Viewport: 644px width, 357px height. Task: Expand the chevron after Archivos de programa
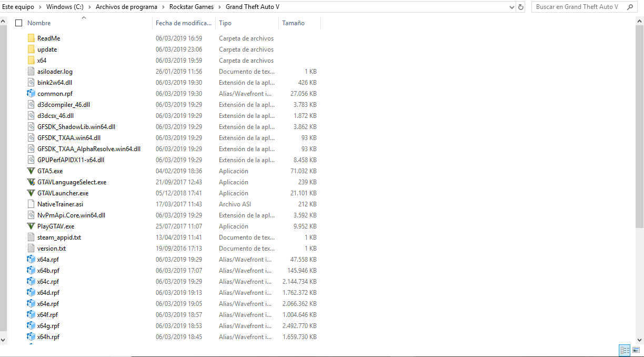point(164,7)
